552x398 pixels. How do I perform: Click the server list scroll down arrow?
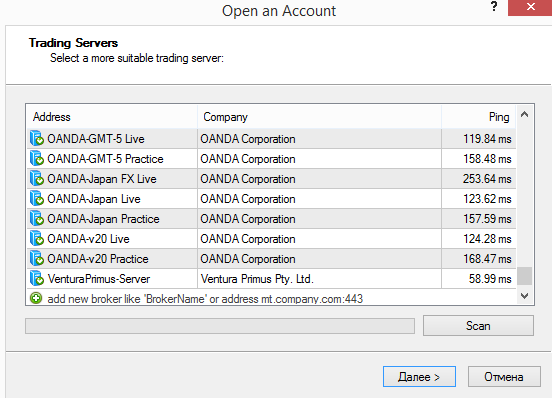click(524, 296)
